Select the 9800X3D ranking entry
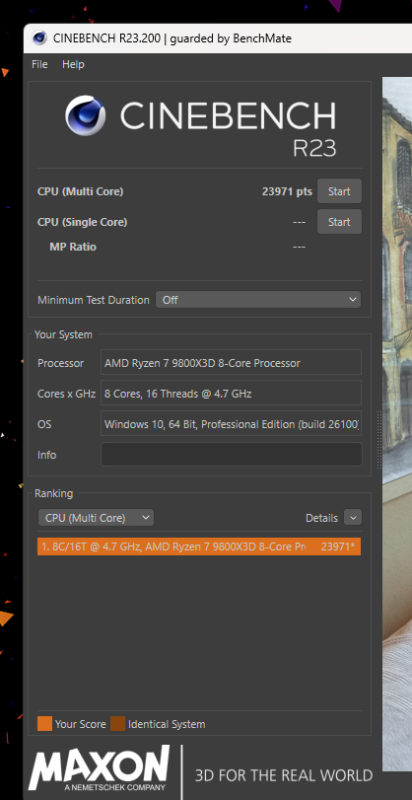Viewport: 412px width, 800px height. coord(199,546)
